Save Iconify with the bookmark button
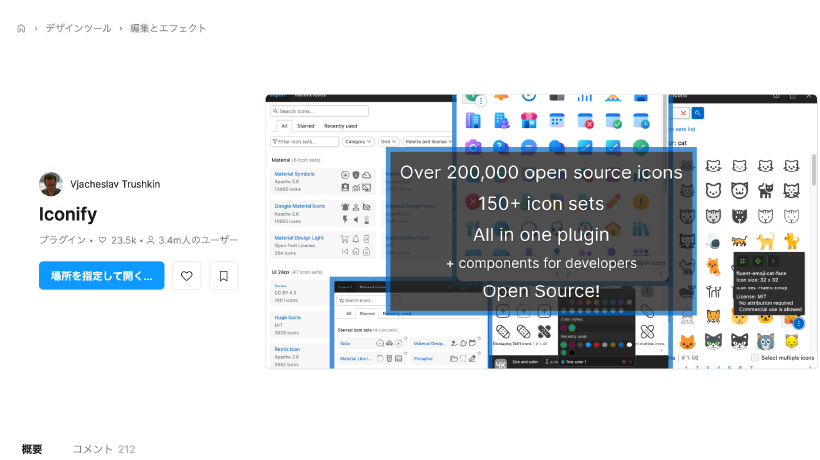The height and width of the screenshot is (460, 820). (x=224, y=275)
